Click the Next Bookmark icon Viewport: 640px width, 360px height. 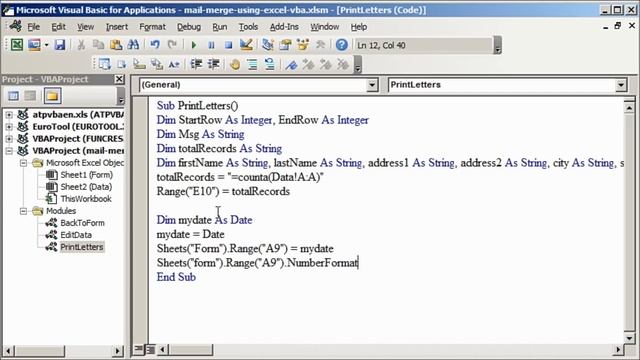pyautogui.click(x=308, y=64)
